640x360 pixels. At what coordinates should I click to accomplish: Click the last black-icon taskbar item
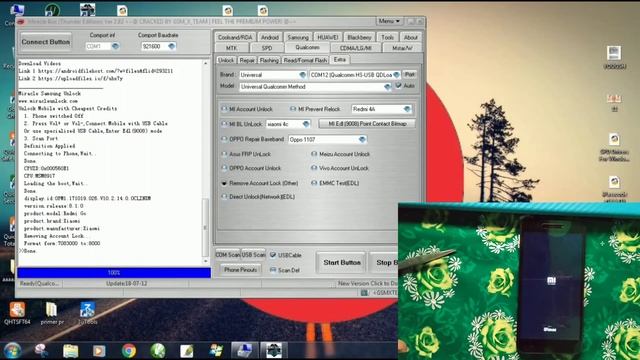click(x=274, y=350)
